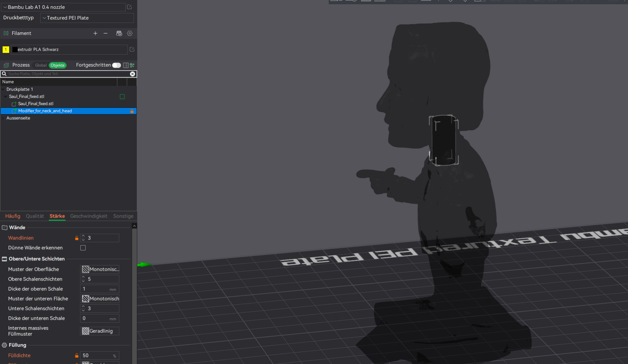The image size is (628, 364).
Task: Switch to the Sonstige tab
Action: [123, 216]
